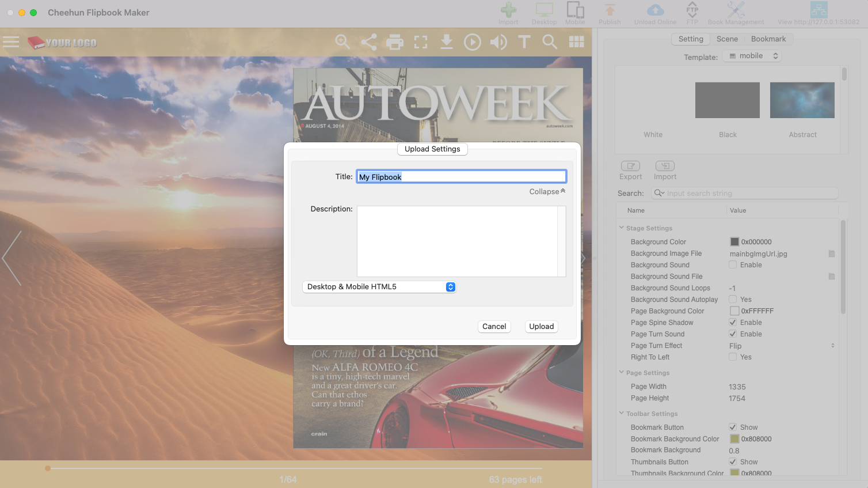Click the Bookmark Background value 0.8

coord(734,451)
